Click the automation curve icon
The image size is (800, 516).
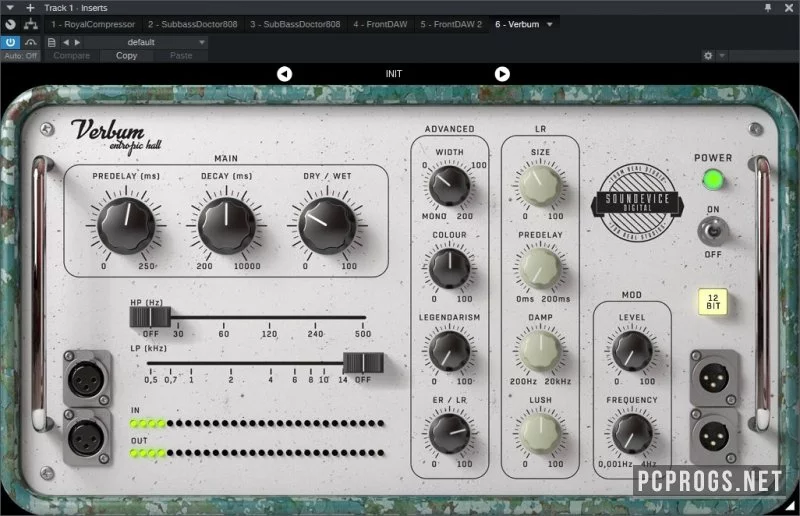[x=31, y=42]
